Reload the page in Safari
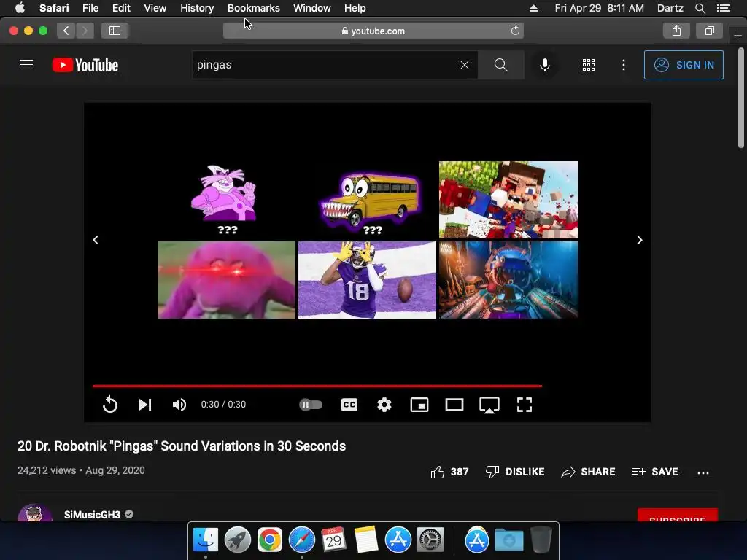 [515, 31]
